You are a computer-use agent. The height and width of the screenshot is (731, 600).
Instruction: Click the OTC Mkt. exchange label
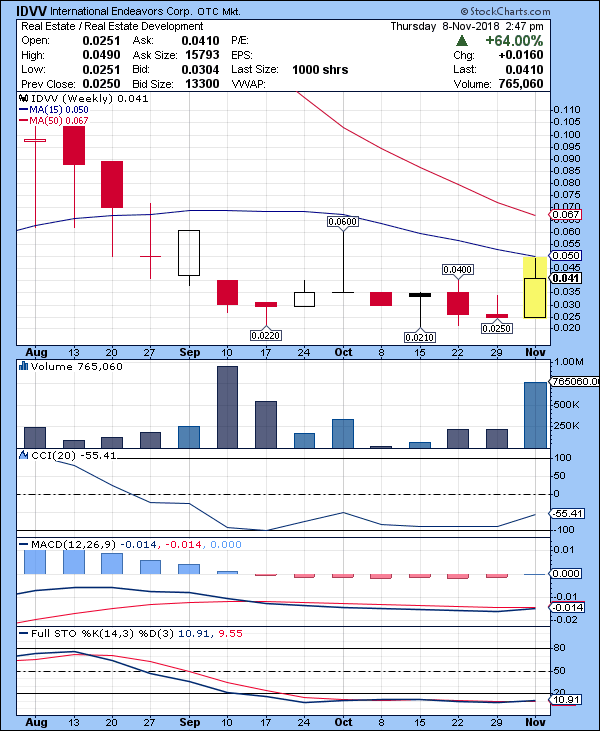point(219,12)
